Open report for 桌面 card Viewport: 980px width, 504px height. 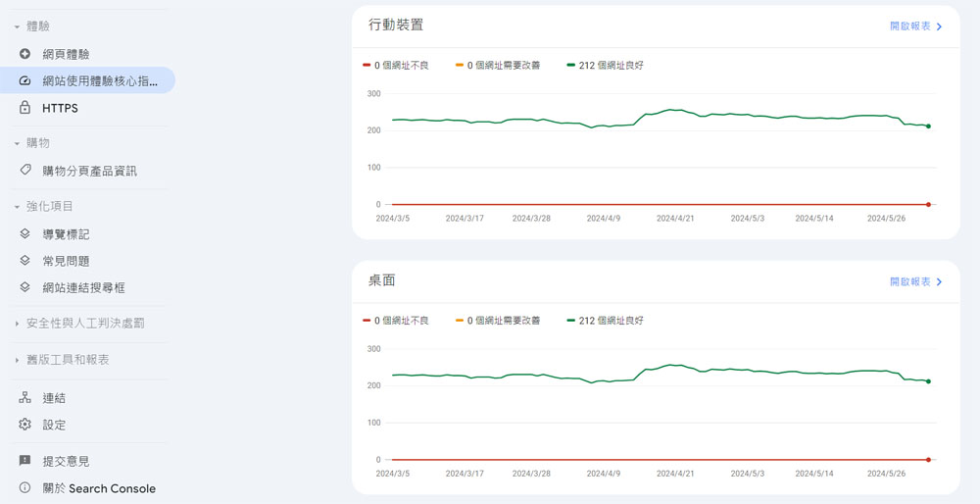pos(916,282)
